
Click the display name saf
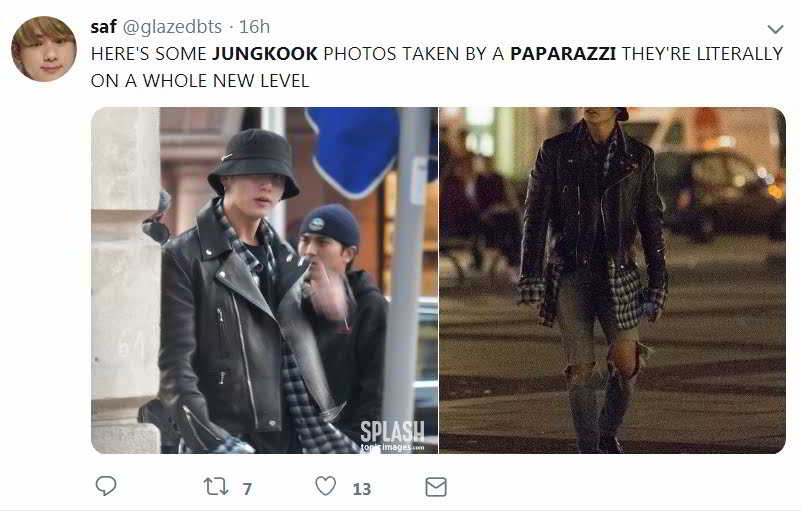(x=103, y=27)
